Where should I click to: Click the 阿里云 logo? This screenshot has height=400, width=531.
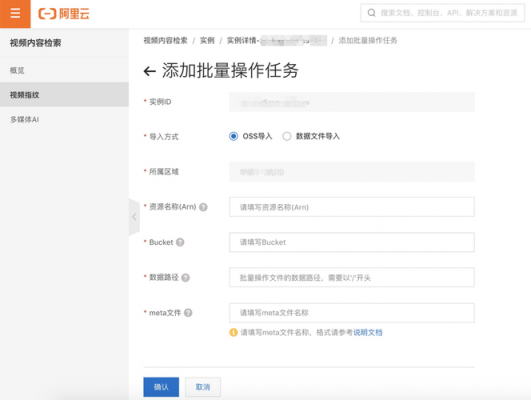tap(64, 14)
